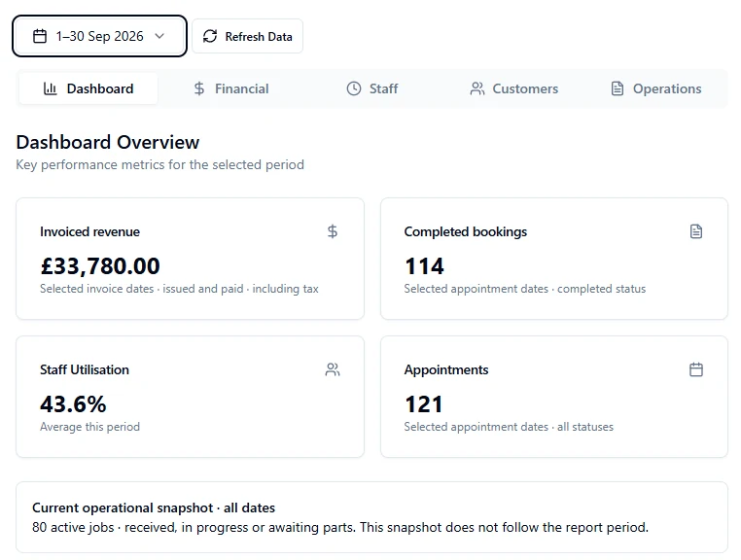Click the Staff Utilisation card title

point(85,369)
